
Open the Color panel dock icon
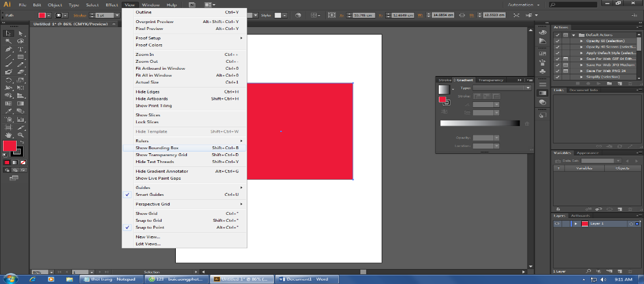543,33
